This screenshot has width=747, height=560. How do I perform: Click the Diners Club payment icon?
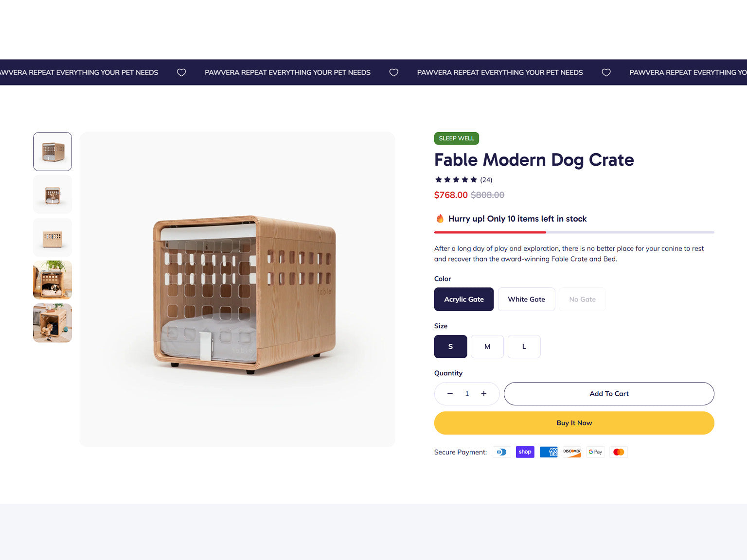501,452
